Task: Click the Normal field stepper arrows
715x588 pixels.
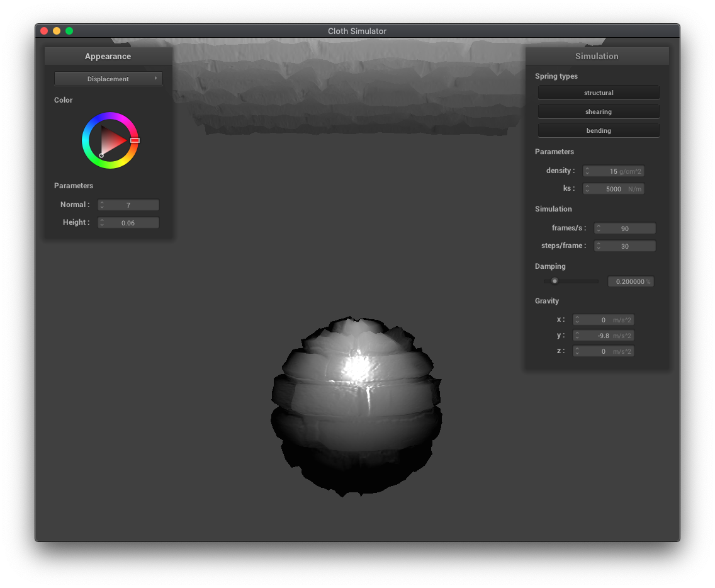Action: [102, 205]
